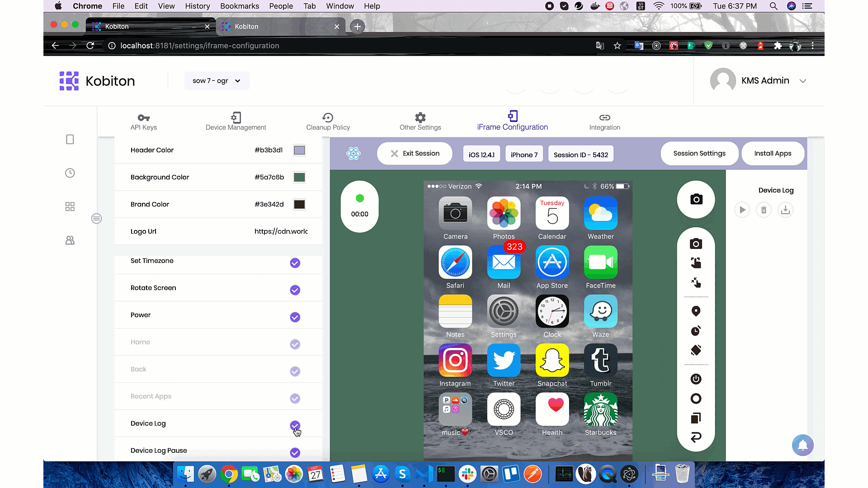
Task: Click the Install Apps button
Action: click(773, 154)
